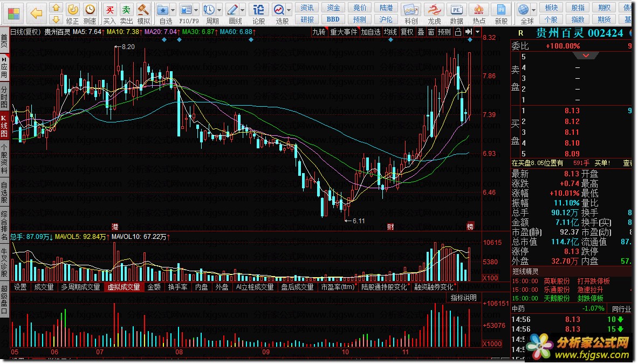The image size is (638, 364).
Task: Click the yellow up arrow button
Action: click(56, 8)
